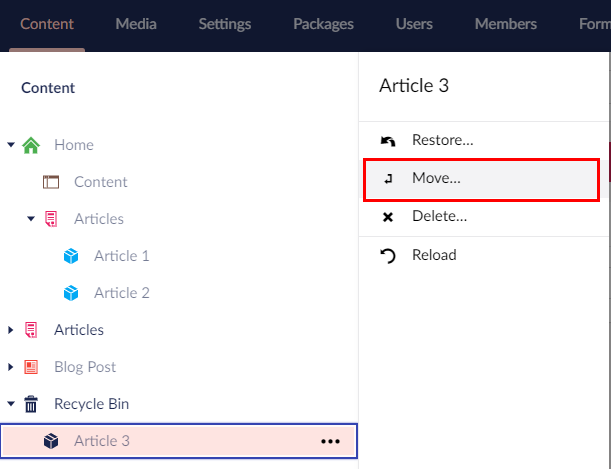The height and width of the screenshot is (469, 611).
Task: Select the Articles item under Home
Action: [99, 219]
